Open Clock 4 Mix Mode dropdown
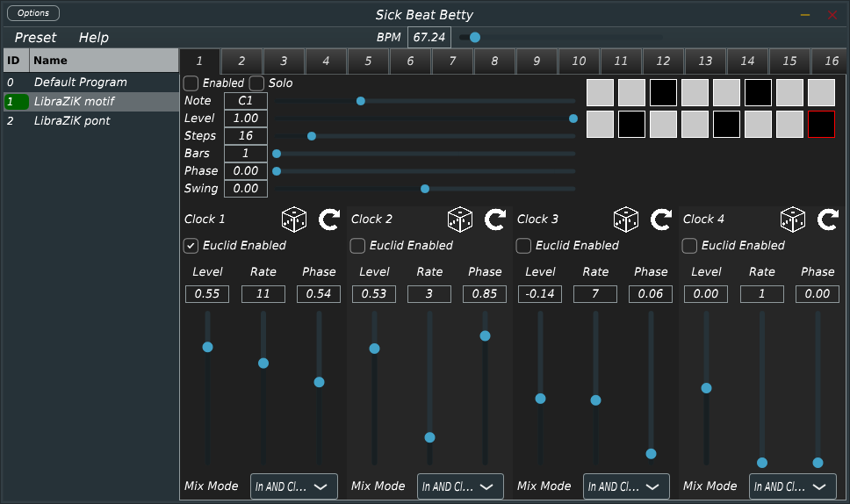Screen dimensions: 850x504 [792, 486]
